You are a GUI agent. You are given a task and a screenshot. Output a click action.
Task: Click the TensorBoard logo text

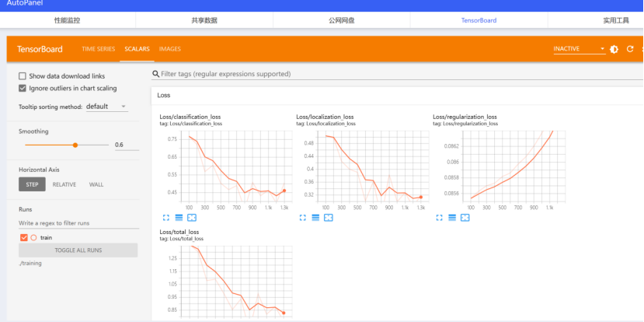click(x=40, y=49)
